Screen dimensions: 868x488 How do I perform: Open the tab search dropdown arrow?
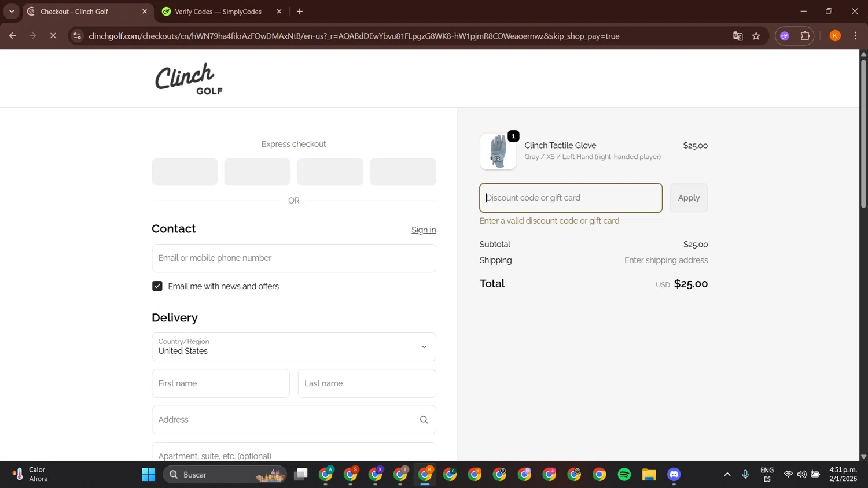tap(12, 12)
